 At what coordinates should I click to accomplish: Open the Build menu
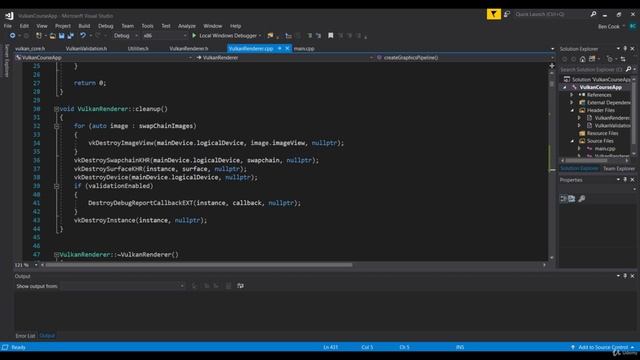[84, 26]
